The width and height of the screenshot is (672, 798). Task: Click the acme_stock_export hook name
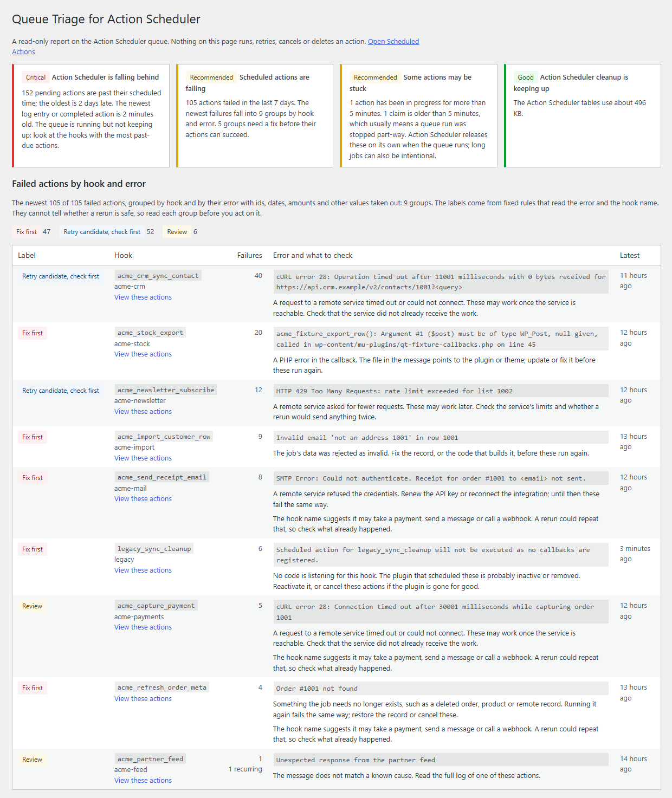150,333
